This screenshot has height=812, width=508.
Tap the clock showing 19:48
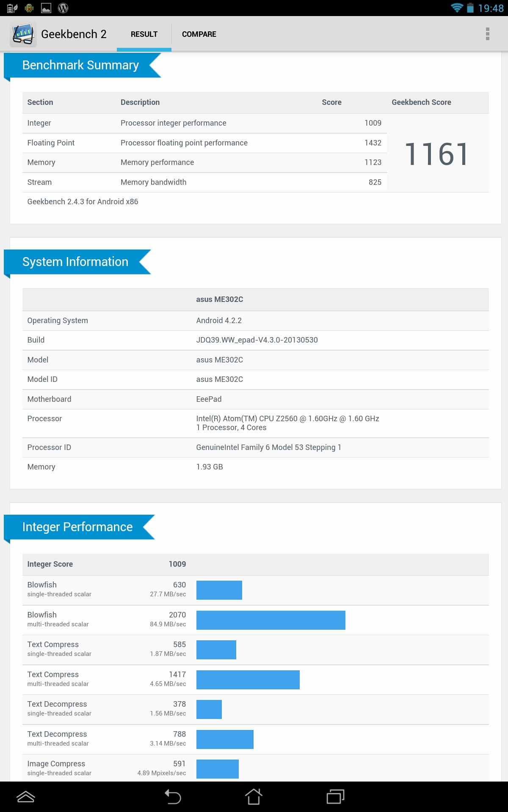[x=491, y=8]
